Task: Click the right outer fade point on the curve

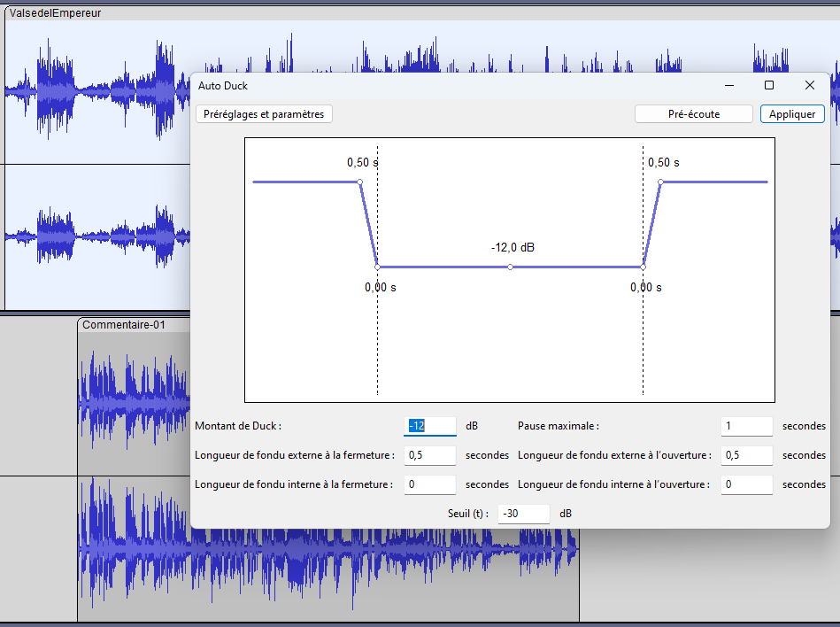Action: coord(660,182)
